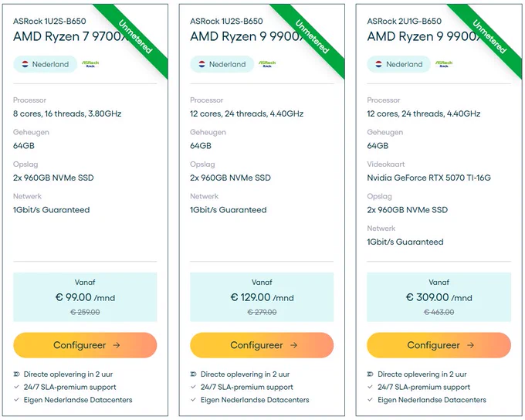Click '12 cores, 24 threads, 4.40GHz' on the €129.00 card

tap(247, 113)
